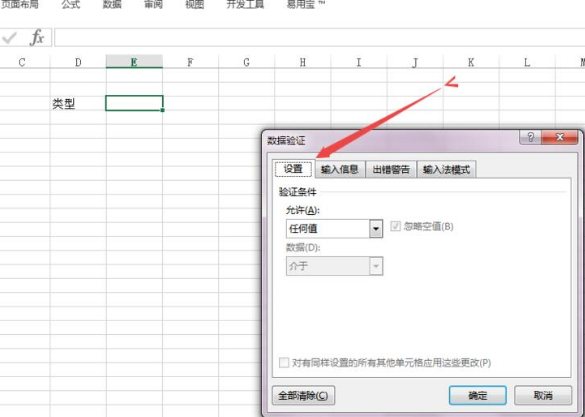Select the active cell next to 类型
Image resolution: width=585 pixels, height=417 pixels.
click(134, 103)
